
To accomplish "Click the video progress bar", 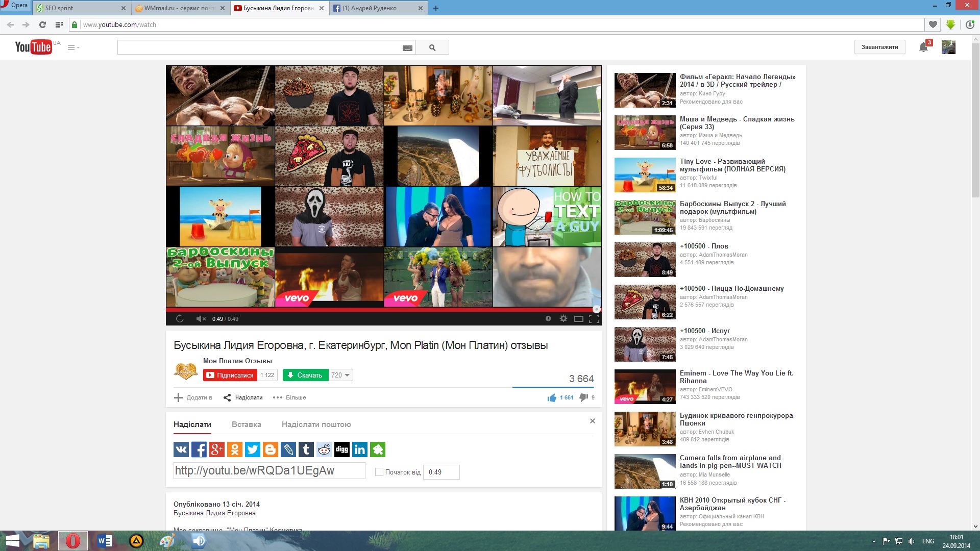I will click(383, 309).
